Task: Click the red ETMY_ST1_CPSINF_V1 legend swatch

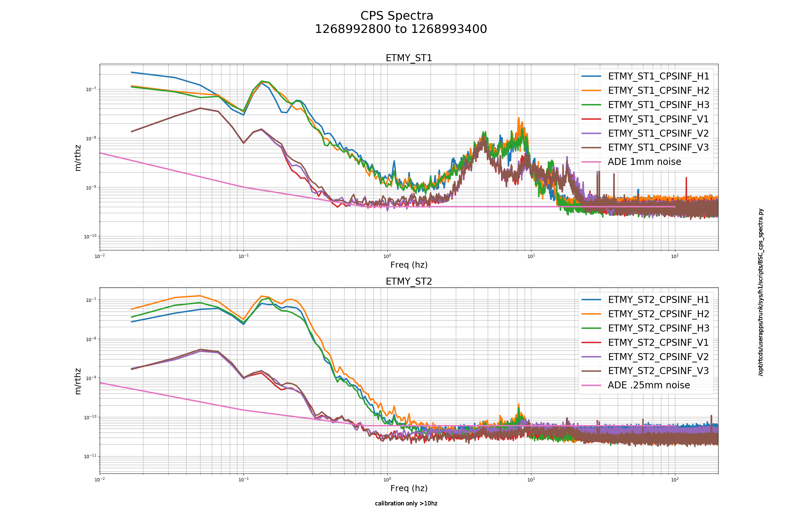Action: pos(591,119)
